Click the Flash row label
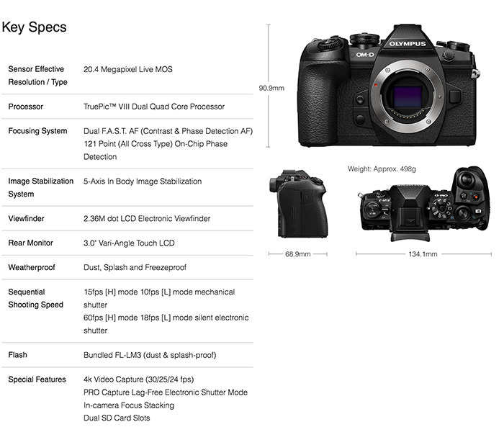The height and width of the screenshot is (427, 504). [18, 355]
